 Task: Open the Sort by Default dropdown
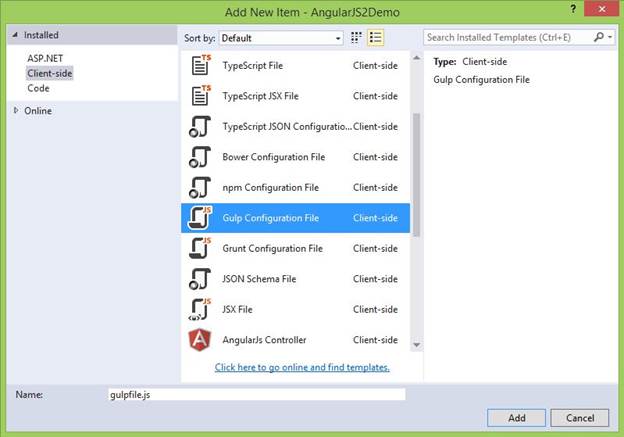click(281, 38)
